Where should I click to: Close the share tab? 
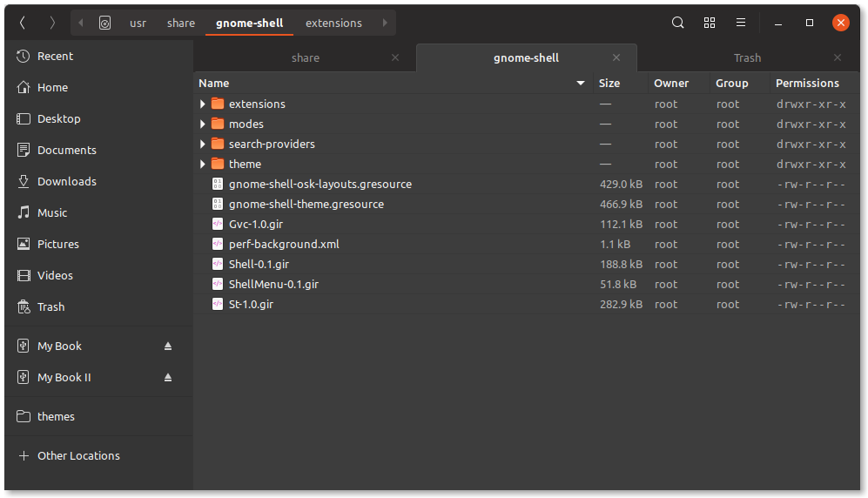395,57
